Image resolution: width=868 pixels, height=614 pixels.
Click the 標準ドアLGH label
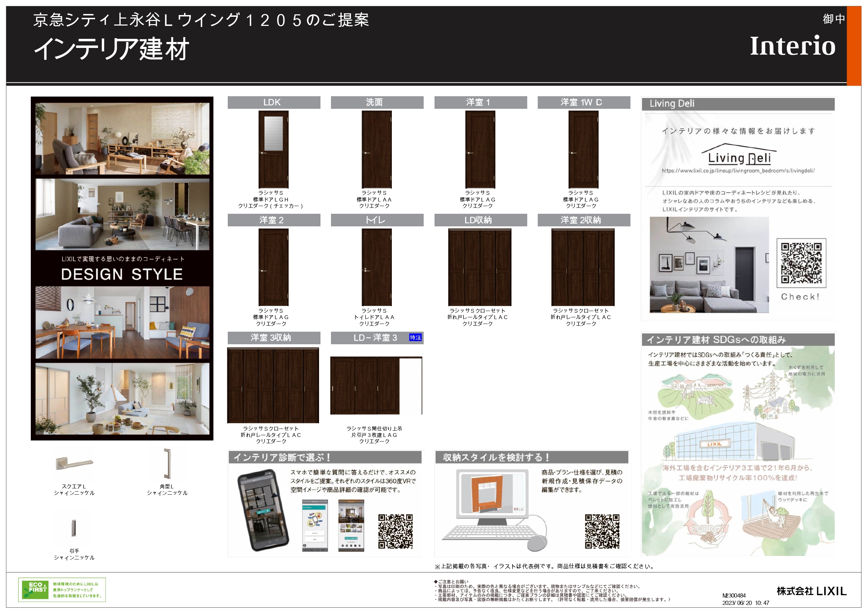click(x=271, y=200)
